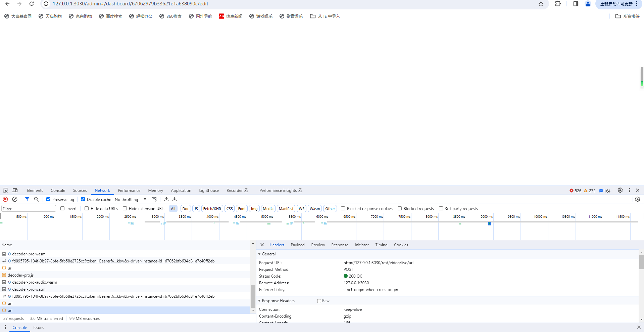Viewport: 644px width, 332px height.
Task: Select the decoder-pro-audio.wasm request
Action: click(126, 282)
